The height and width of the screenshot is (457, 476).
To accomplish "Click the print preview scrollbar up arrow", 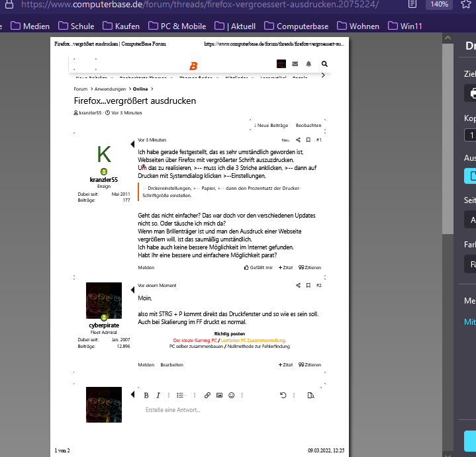I will 448,38.
